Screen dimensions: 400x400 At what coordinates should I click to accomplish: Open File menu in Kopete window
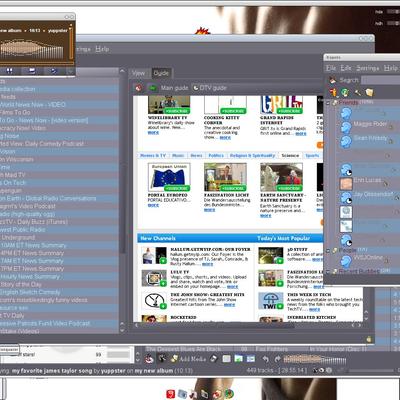tap(331, 68)
